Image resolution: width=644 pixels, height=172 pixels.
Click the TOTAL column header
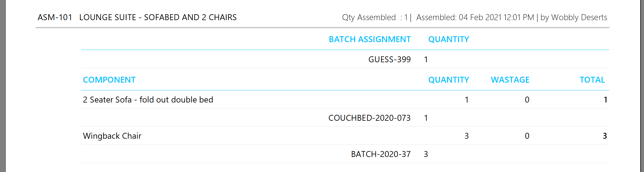[x=592, y=80]
